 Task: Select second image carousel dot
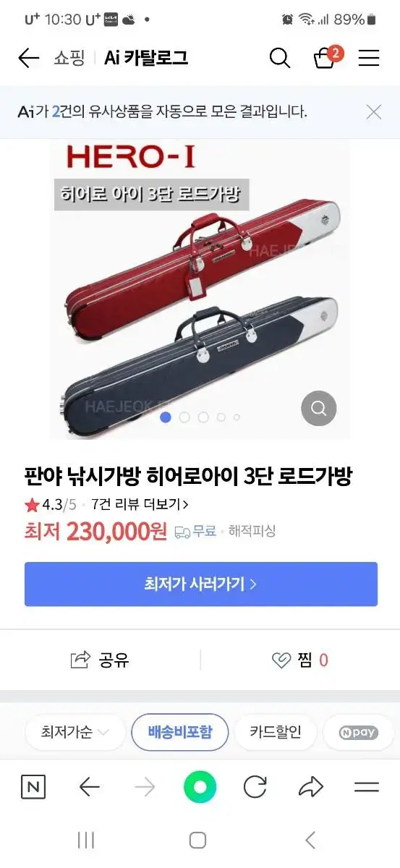click(x=184, y=417)
